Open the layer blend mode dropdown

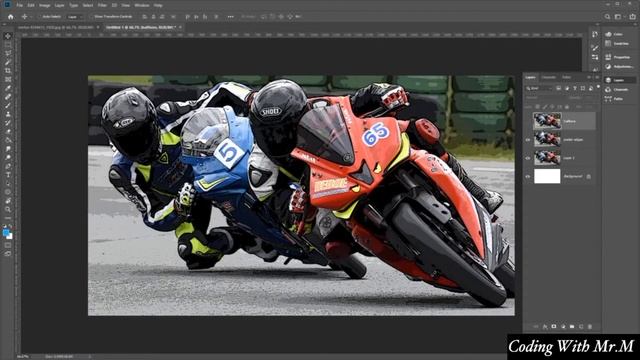click(x=546, y=98)
